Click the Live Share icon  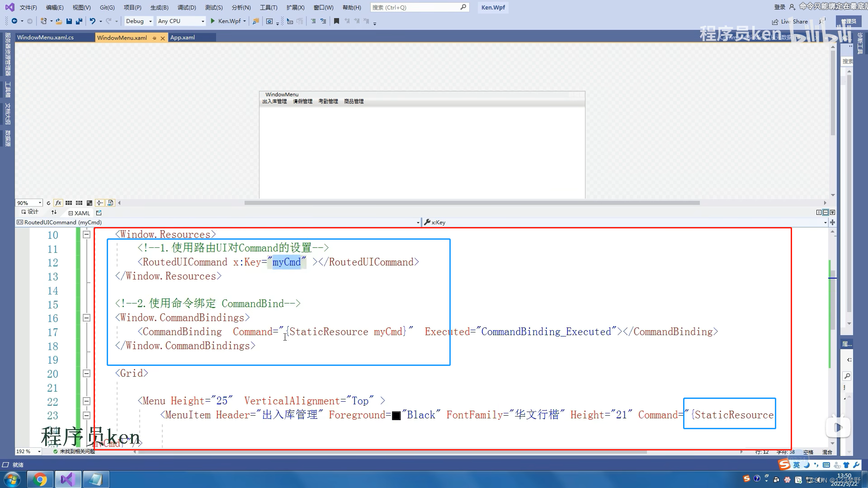pyautogui.click(x=775, y=22)
